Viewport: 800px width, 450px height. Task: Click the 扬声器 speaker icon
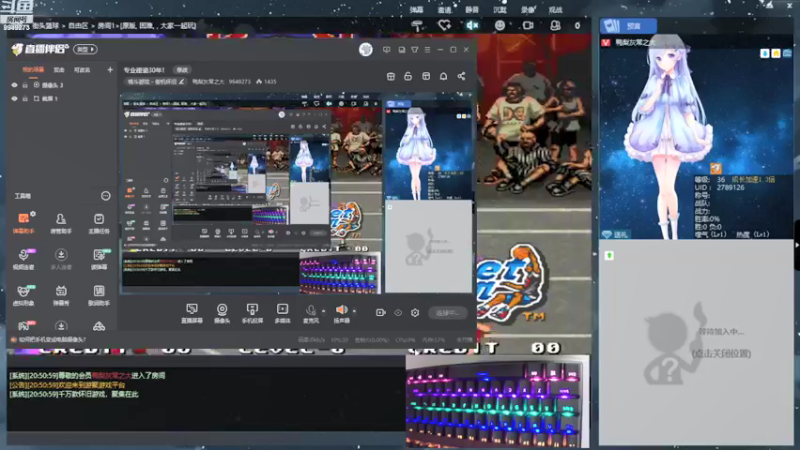341,309
